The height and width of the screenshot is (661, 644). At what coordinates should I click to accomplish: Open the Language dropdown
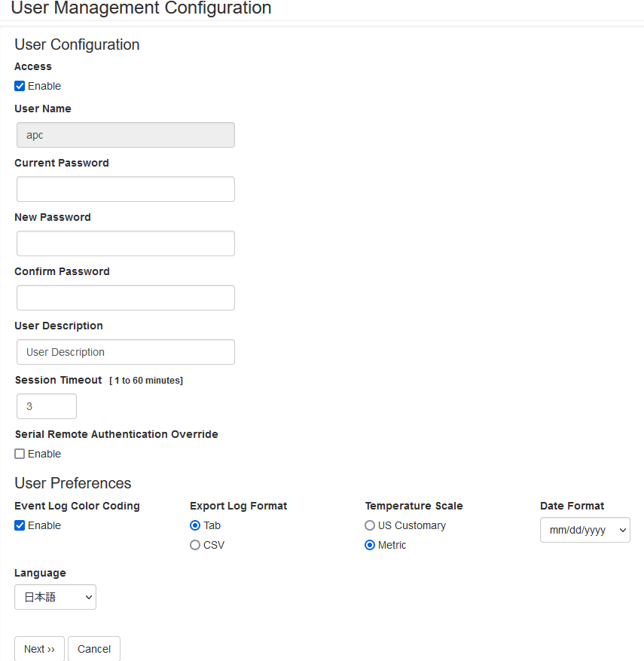pos(55,597)
